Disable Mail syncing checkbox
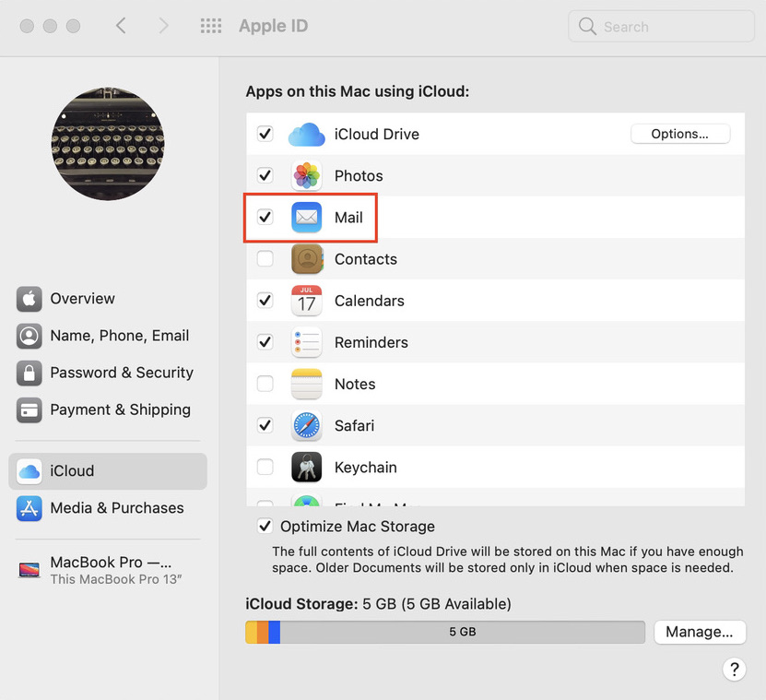The height and width of the screenshot is (700, 766). pos(265,217)
